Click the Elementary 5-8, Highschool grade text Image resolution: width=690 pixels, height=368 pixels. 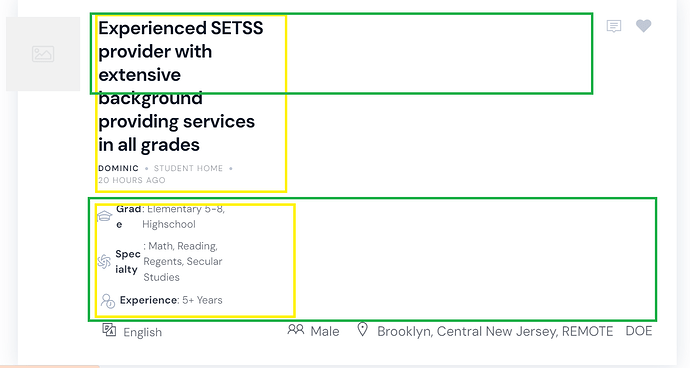pyautogui.click(x=184, y=217)
